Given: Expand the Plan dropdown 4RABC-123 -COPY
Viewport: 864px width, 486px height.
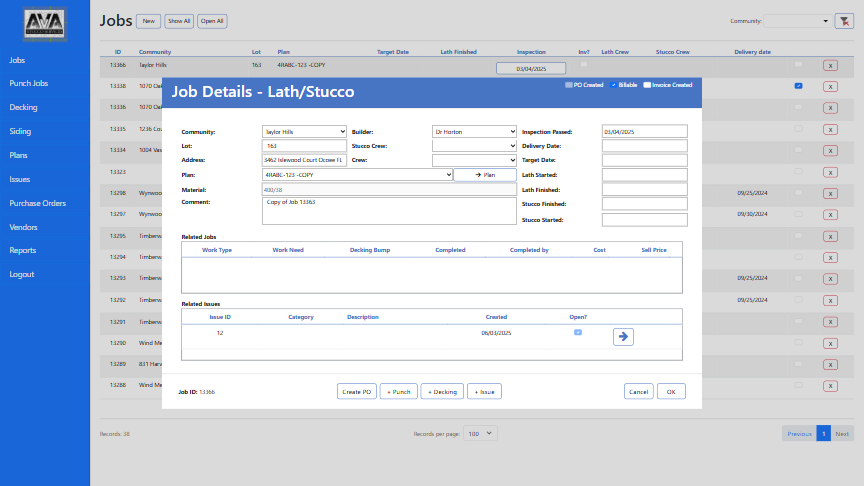Looking at the screenshot, I should pos(357,174).
